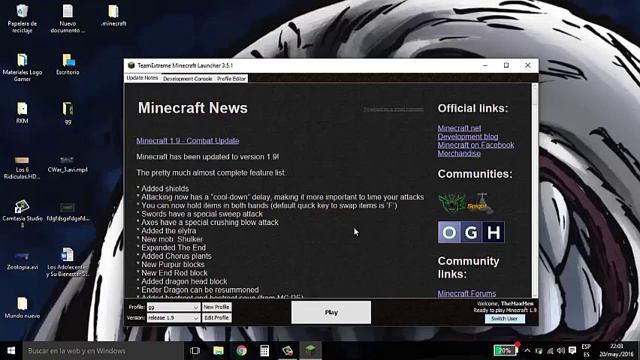Open the volume control in system tray
This screenshot has height=360, width=640.
click(561, 351)
